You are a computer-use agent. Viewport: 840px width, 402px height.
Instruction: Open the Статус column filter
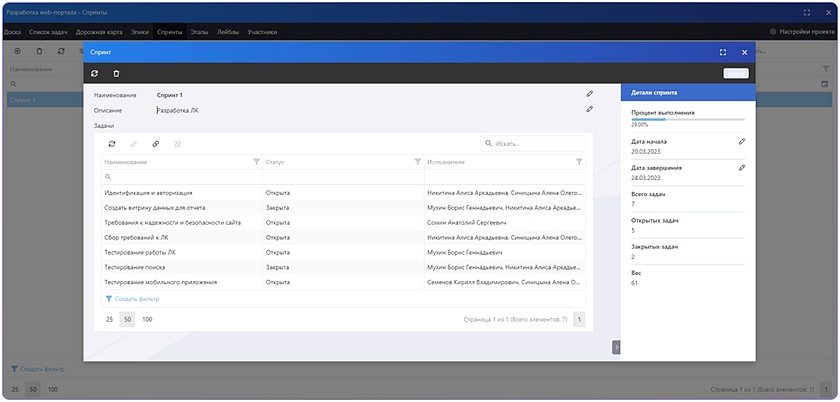click(417, 161)
